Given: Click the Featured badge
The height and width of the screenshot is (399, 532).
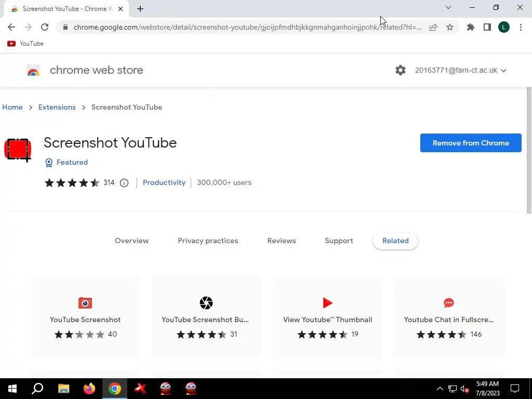Looking at the screenshot, I should click(66, 163).
